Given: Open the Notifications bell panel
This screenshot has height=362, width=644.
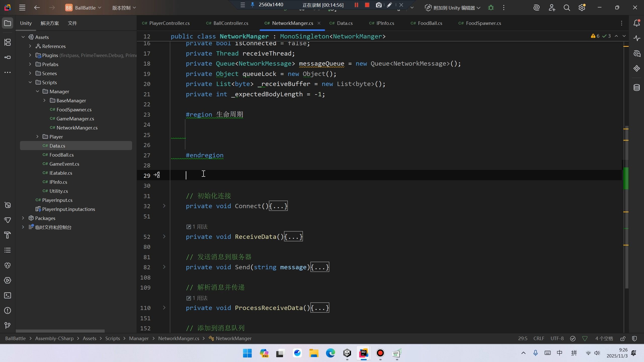Looking at the screenshot, I should 636,23.
